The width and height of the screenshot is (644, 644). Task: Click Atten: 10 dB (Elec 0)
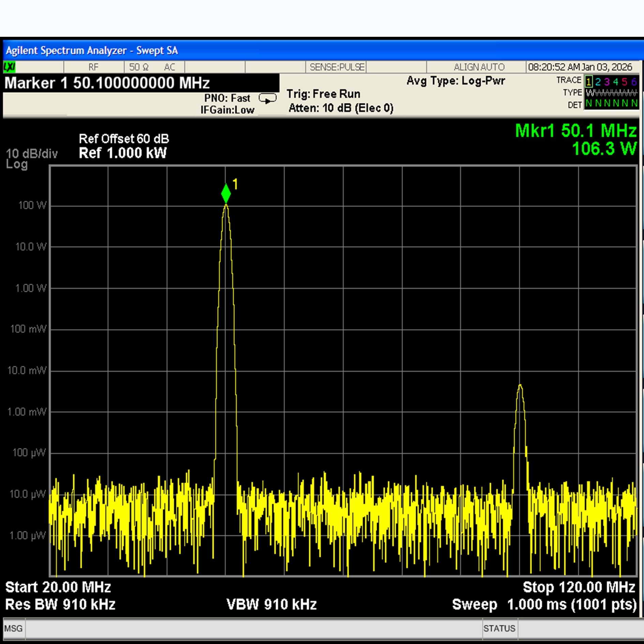point(341,108)
